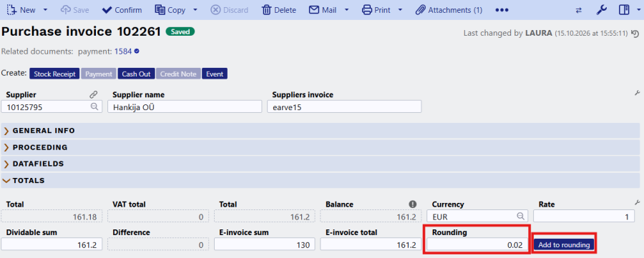Expand the DATAFIELDS section
644x258 pixels.
pos(321,163)
